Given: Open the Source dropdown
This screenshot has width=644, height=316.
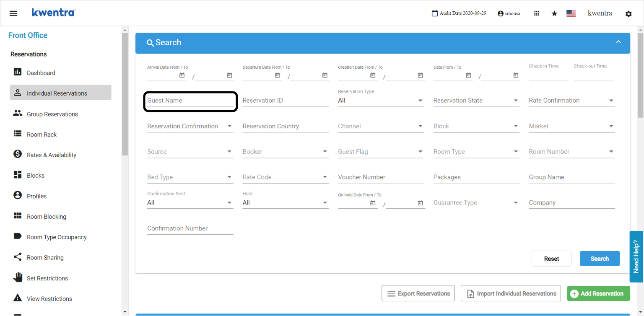Looking at the screenshot, I should point(190,152).
